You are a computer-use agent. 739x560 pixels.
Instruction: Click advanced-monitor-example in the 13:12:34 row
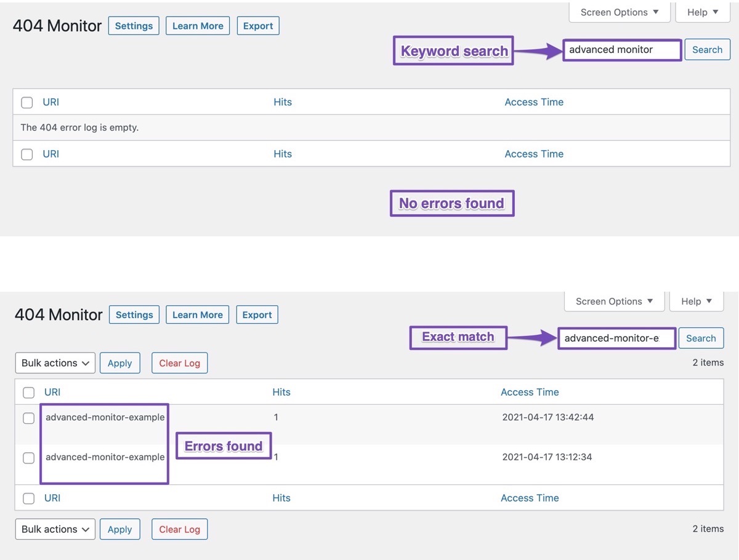click(105, 457)
